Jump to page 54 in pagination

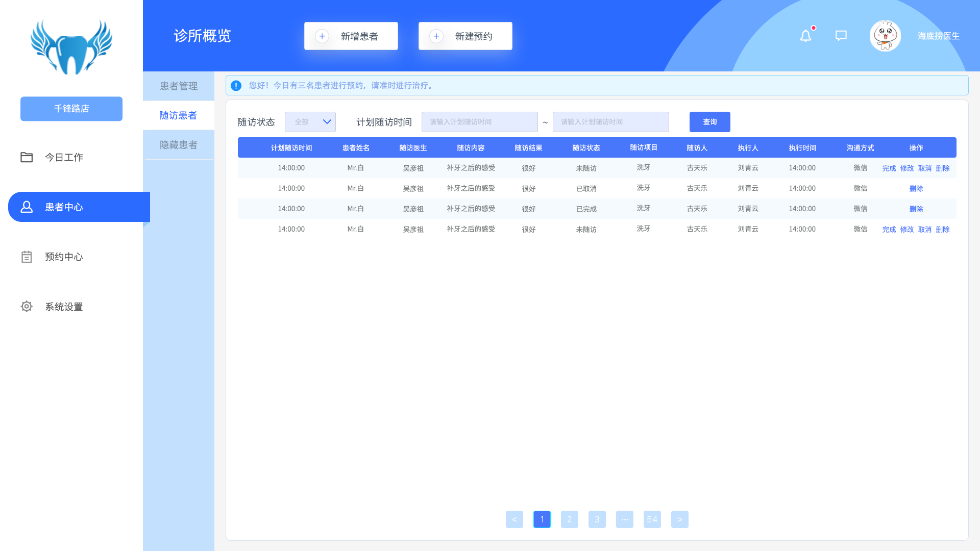pyautogui.click(x=652, y=519)
